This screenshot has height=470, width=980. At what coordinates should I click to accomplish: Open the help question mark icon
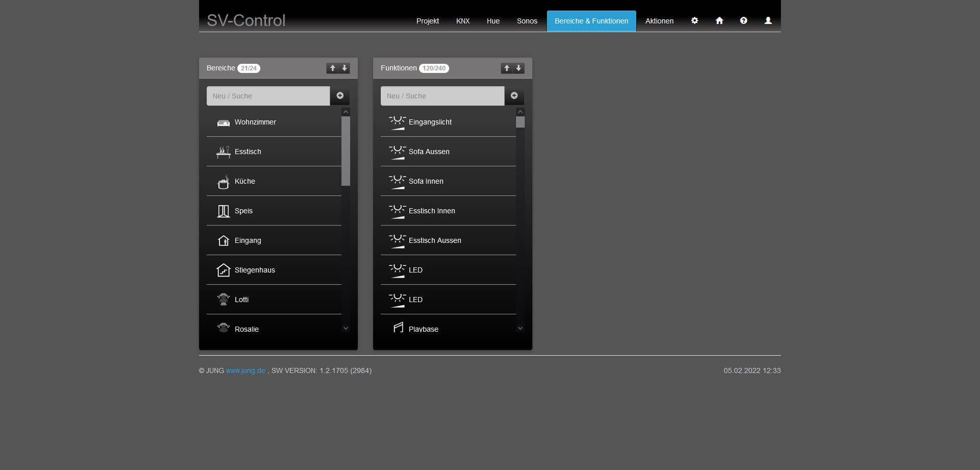click(743, 20)
